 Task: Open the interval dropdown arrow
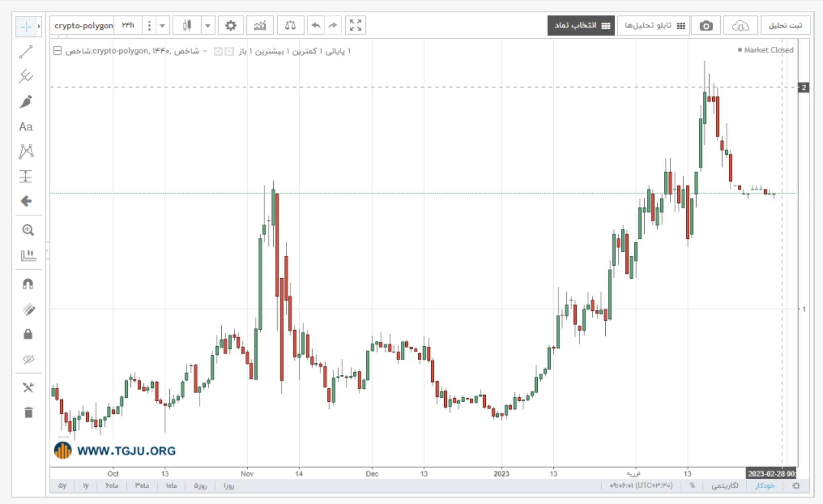pos(162,25)
